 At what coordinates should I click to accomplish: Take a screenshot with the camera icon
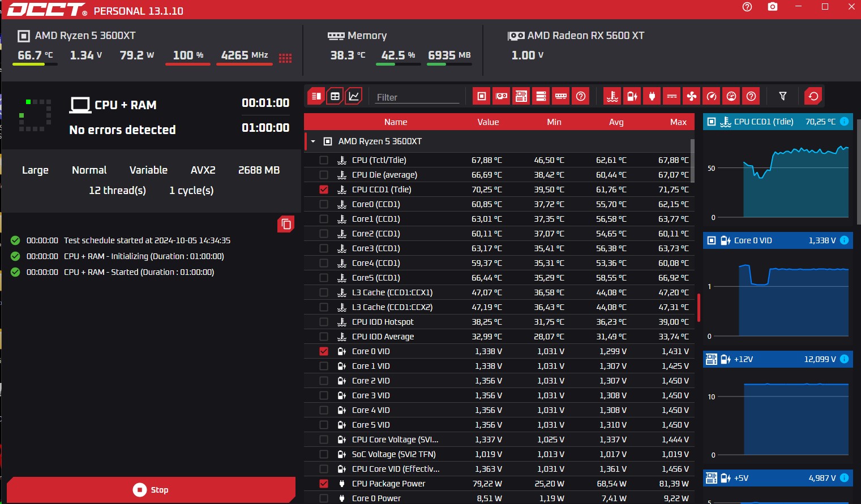click(x=773, y=7)
